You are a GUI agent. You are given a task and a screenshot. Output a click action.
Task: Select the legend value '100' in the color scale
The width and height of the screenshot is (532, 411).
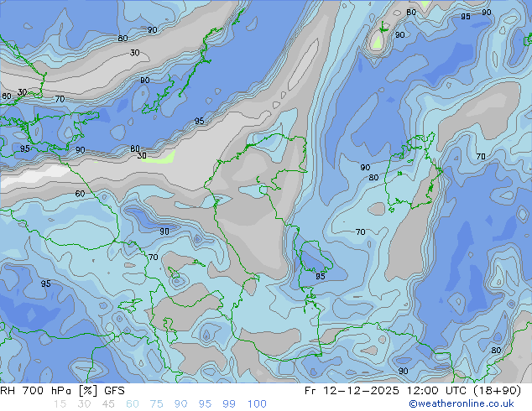tap(257, 404)
